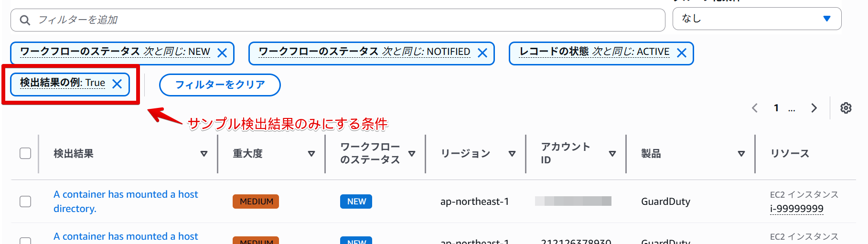Remove the ワークフローのステータス NEW filter
Image resolution: width=868 pixels, height=244 pixels.
point(222,53)
